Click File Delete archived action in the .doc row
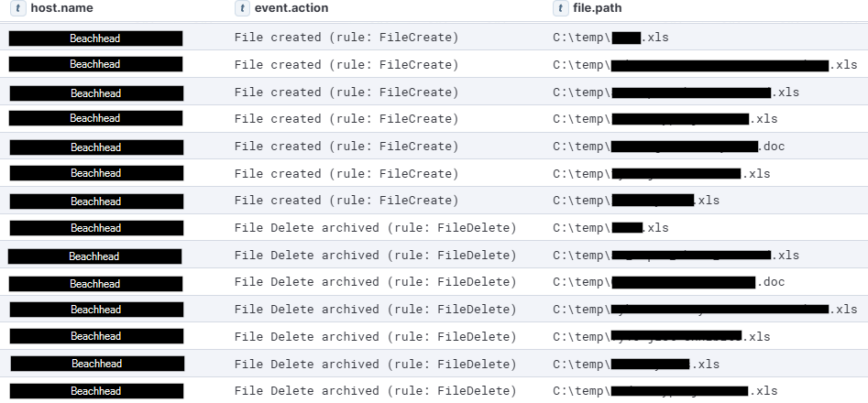Viewport: 868px width, 403px height. pos(375,282)
